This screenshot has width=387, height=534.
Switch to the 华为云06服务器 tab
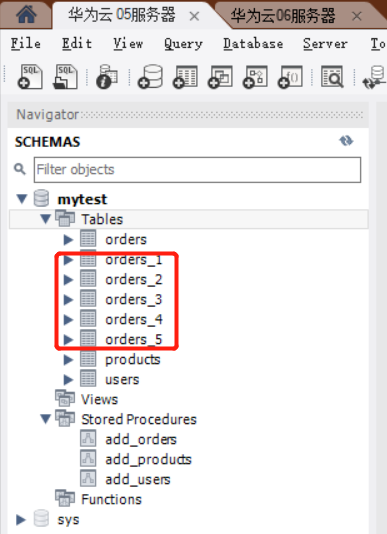283,16
